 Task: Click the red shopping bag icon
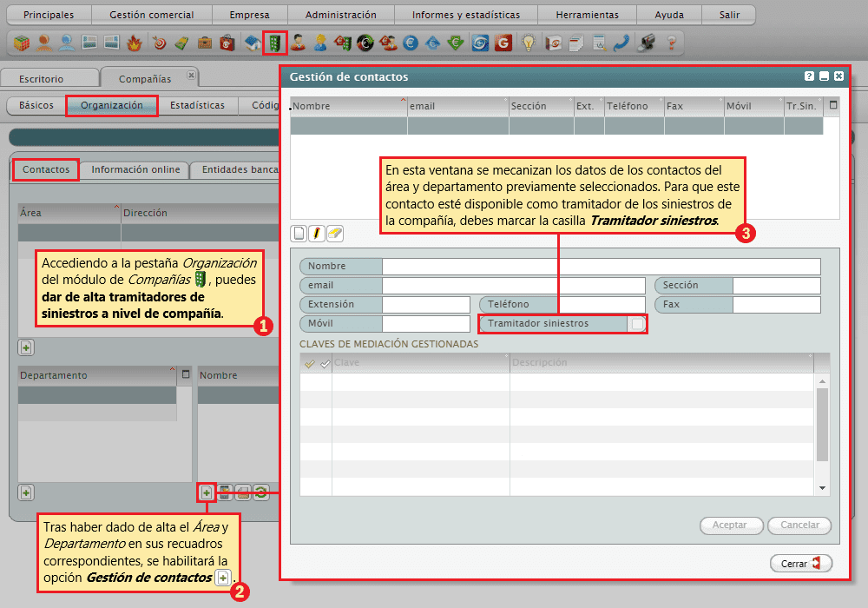coord(227,43)
